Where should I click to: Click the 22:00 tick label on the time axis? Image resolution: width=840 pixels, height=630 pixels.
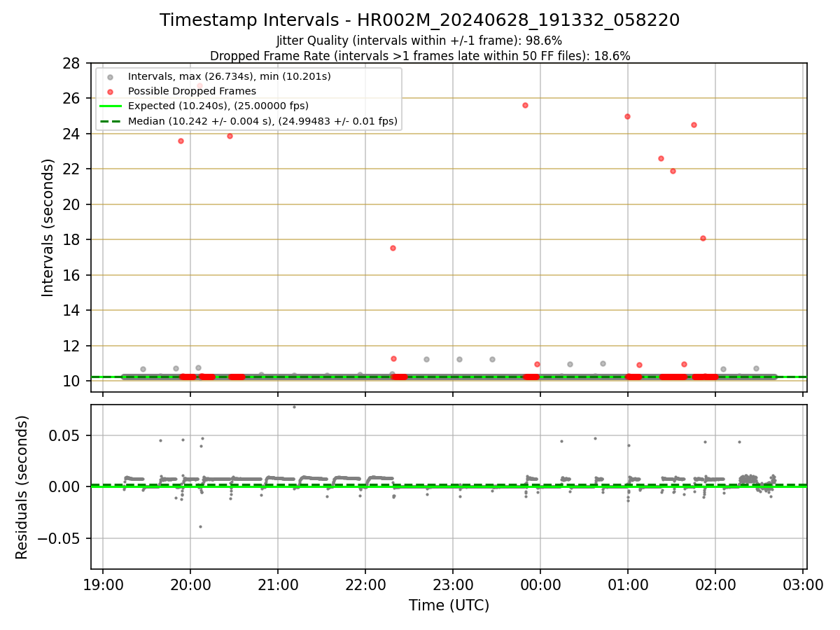[365, 584]
